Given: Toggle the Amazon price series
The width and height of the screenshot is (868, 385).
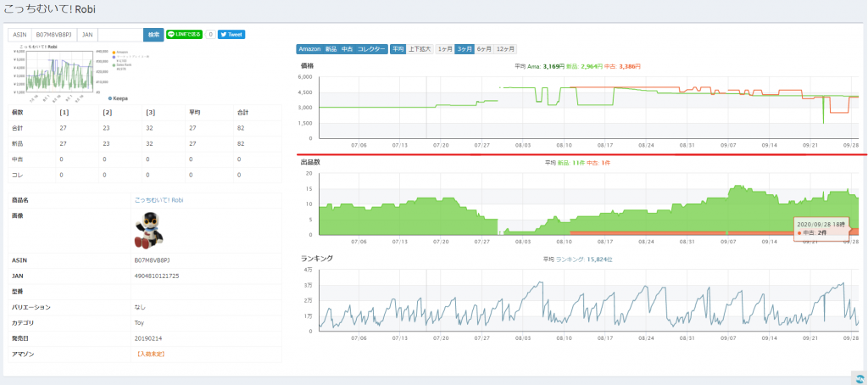Looking at the screenshot, I should (x=309, y=49).
